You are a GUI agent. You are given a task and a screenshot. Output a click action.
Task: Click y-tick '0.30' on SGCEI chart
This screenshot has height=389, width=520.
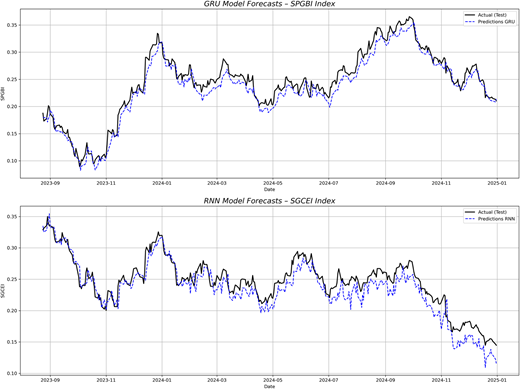tap(12, 248)
